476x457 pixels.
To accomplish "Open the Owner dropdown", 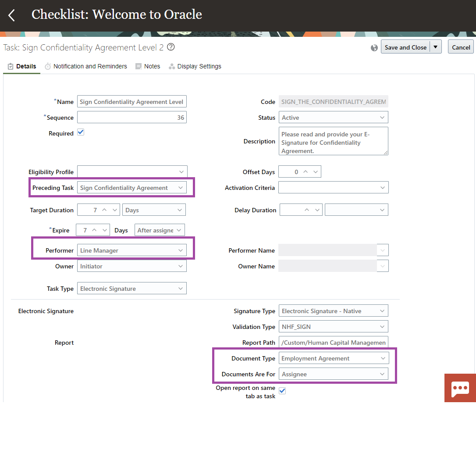I will tap(132, 266).
